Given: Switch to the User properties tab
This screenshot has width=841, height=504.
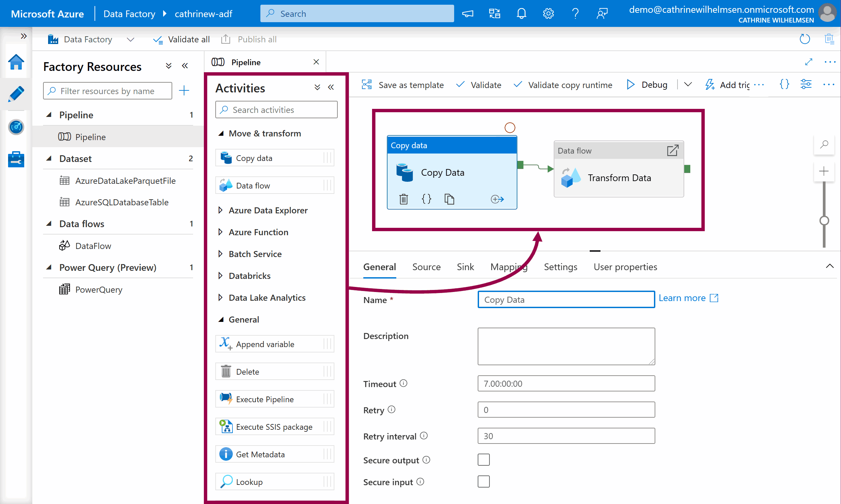Looking at the screenshot, I should (625, 267).
